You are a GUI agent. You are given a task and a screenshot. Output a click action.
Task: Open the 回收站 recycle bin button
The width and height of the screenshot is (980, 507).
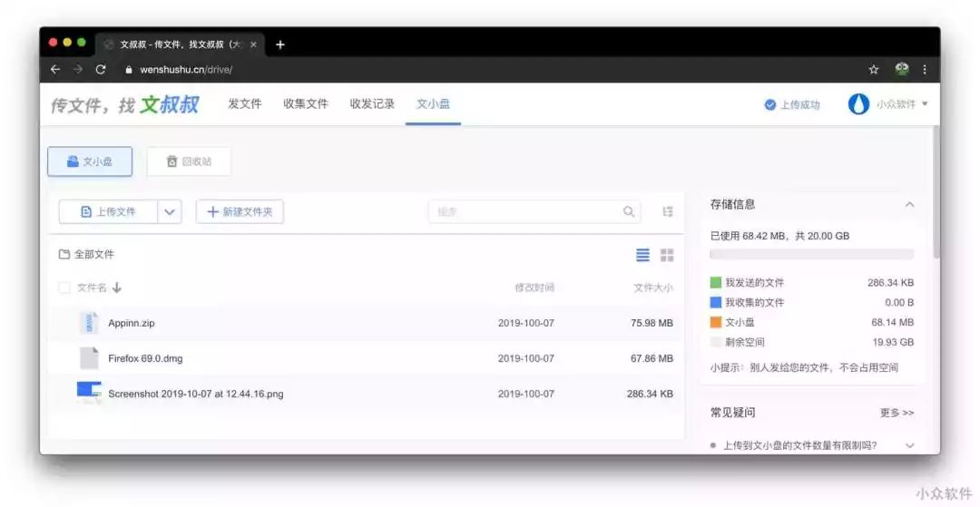pyautogui.click(x=189, y=161)
